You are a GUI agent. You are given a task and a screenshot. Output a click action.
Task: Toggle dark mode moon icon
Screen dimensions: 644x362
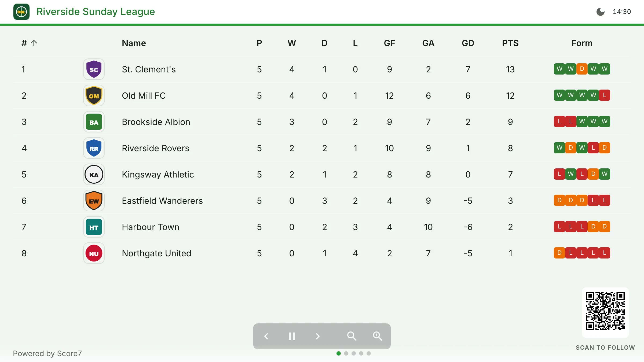click(x=600, y=12)
